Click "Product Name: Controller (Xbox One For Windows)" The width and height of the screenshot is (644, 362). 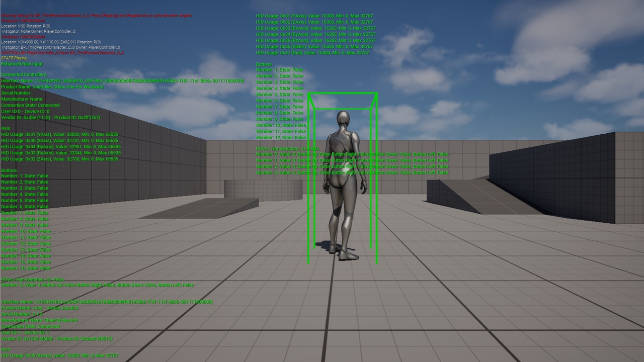52,86
